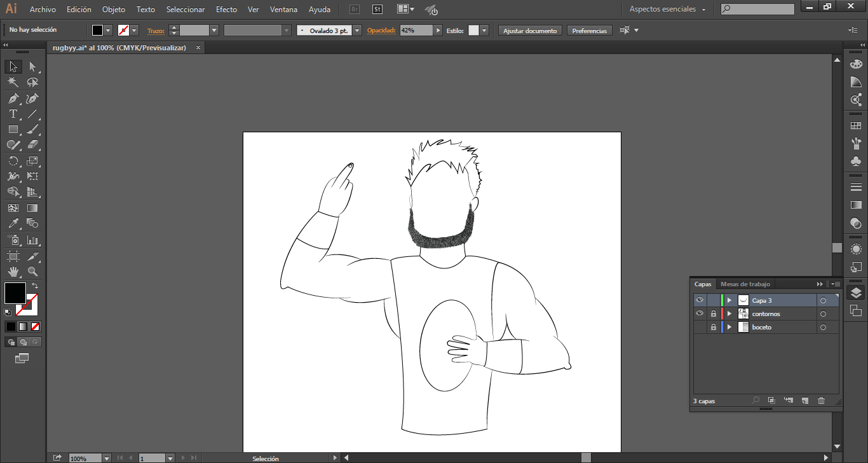Activate the Artboard tool
The image size is (868, 463).
[x=13, y=256]
